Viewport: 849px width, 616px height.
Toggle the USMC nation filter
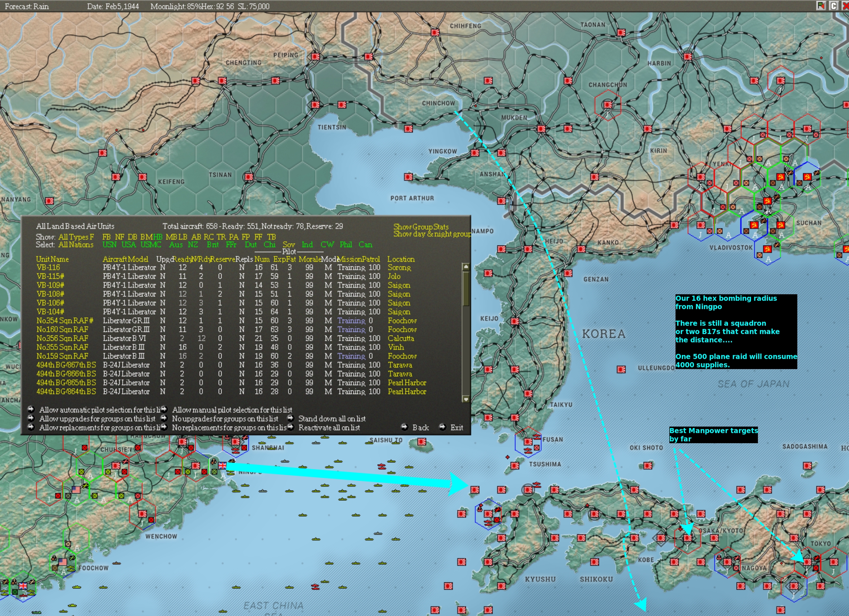pos(150,244)
